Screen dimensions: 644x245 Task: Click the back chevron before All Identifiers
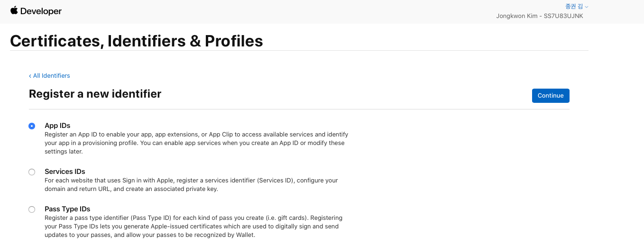coord(30,76)
